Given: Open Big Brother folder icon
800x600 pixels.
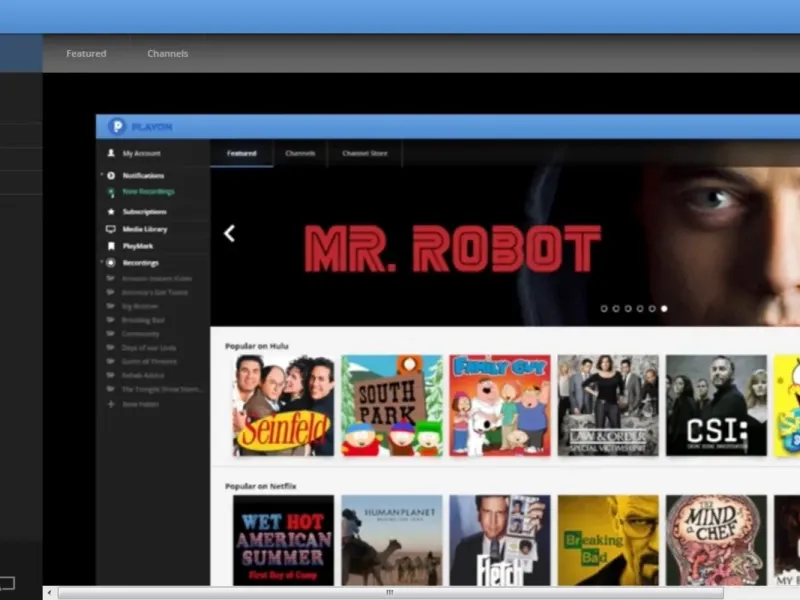Looking at the screenshot, I should coord(110,306).
